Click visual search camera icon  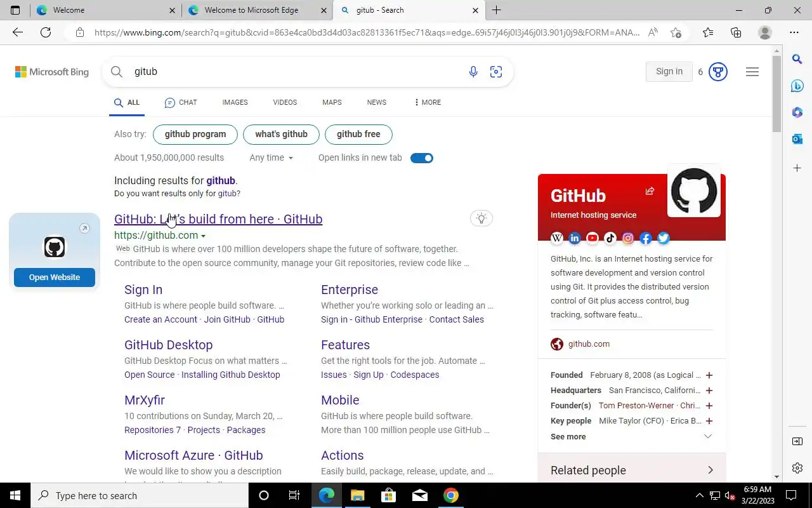point(496,72)
